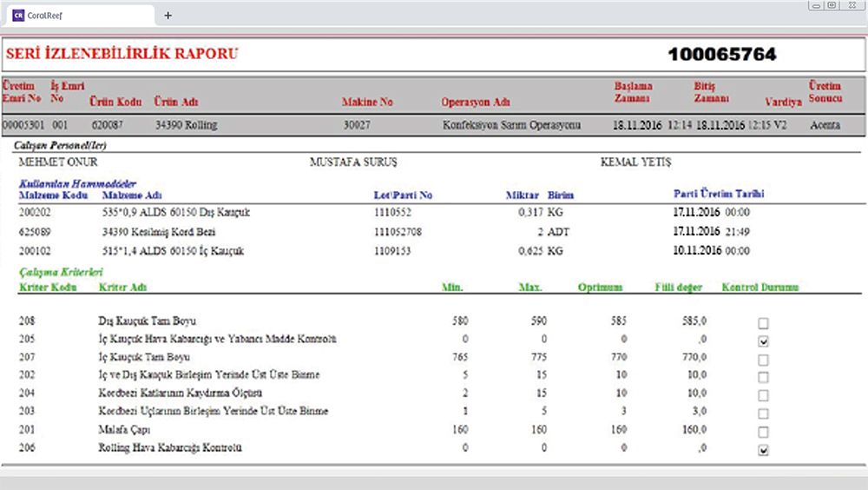Click the CoralReef logo icon in the tab
The image size is (868, 490).
[19, 15]
